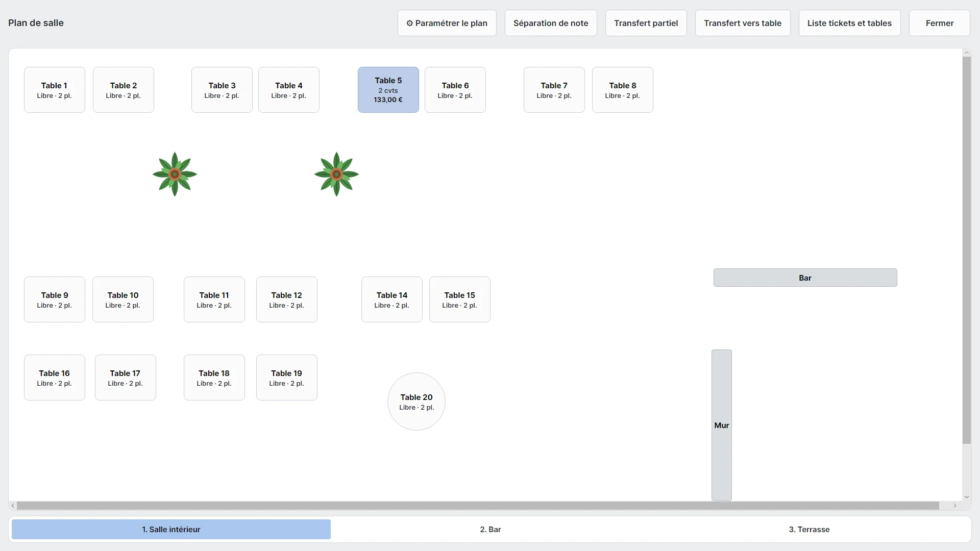Viewport: 980px width, 551px height.
Task: Switch to the 2. Bar room tab
Action: coord(491,530)
